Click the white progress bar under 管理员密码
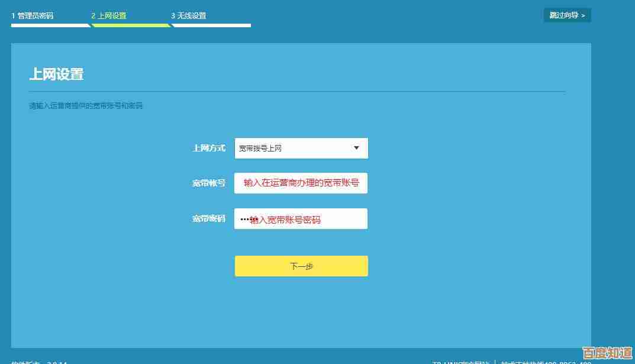This screenshot has width=635, height=364. (51, 25)
